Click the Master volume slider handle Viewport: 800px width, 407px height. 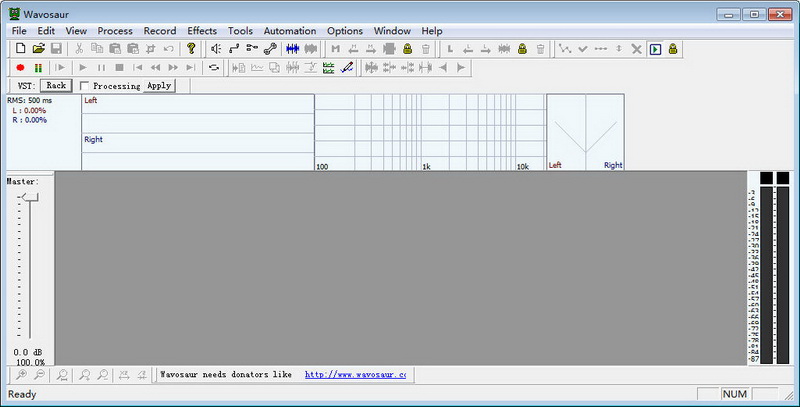tap(30, 197)
